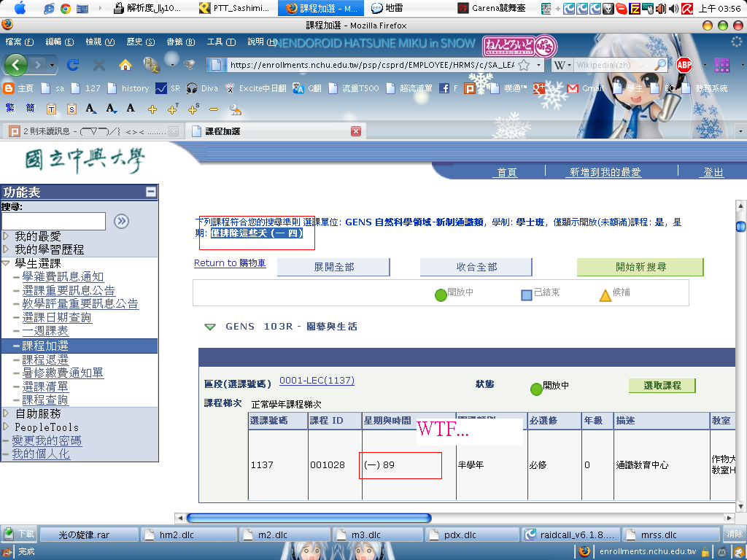Collapse the GENS 103R course section
Screen dimensions: 747x560
point(210,327)
